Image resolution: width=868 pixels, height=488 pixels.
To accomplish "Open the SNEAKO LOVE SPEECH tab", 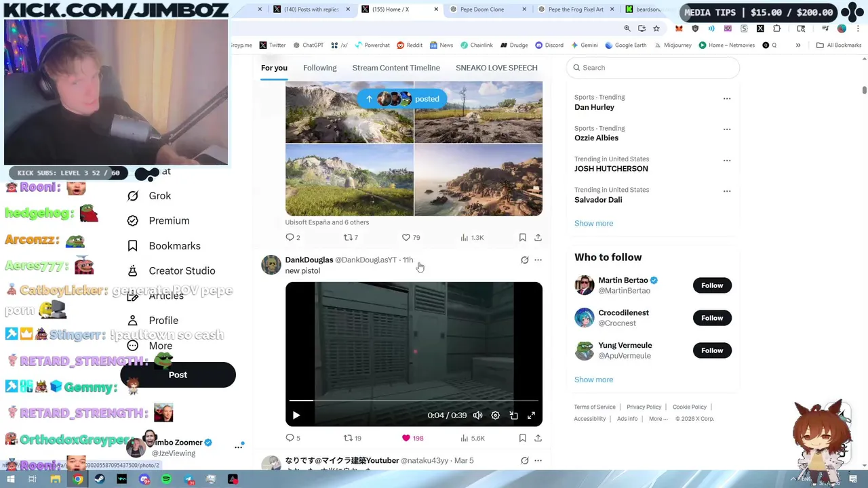I will 496,68.
